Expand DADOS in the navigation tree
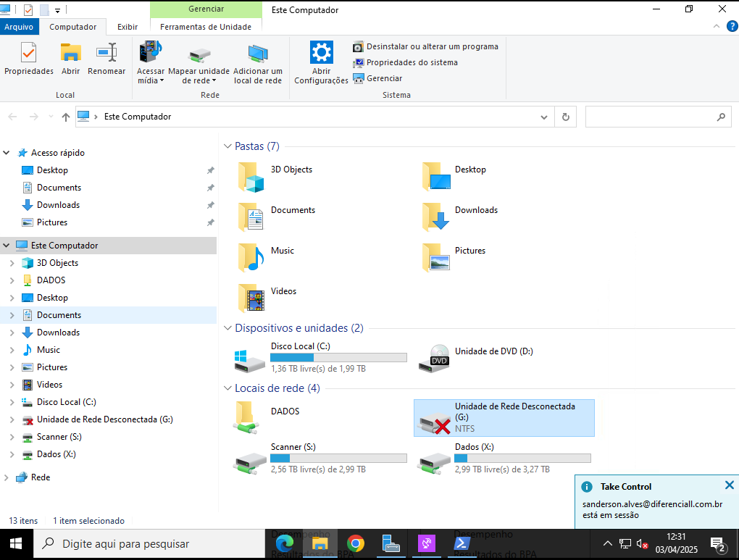The width and height of the screenshot is (739, 560). click(12, 280)
